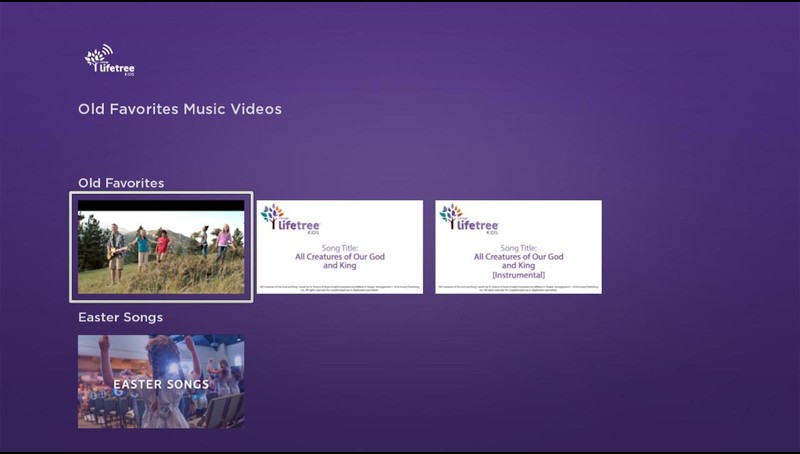800x454 pixels.
Task: Select the Old Favorites row heading
Action: click(x=121, y=183)
